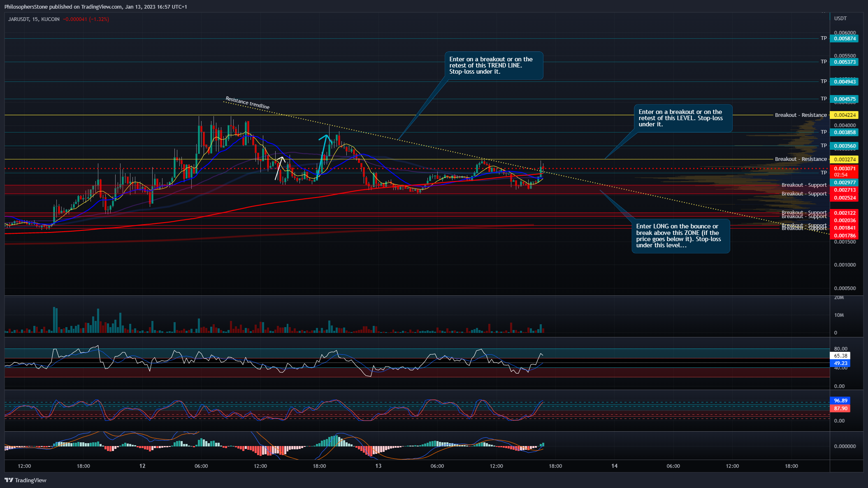Click Breakout - Resistance label beside 0.003274
The width and height of the screenshot is (868, 488).
[801, 159]
